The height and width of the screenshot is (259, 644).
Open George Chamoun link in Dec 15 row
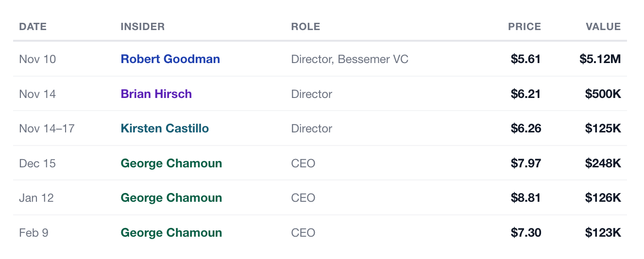tap(171, 163)
